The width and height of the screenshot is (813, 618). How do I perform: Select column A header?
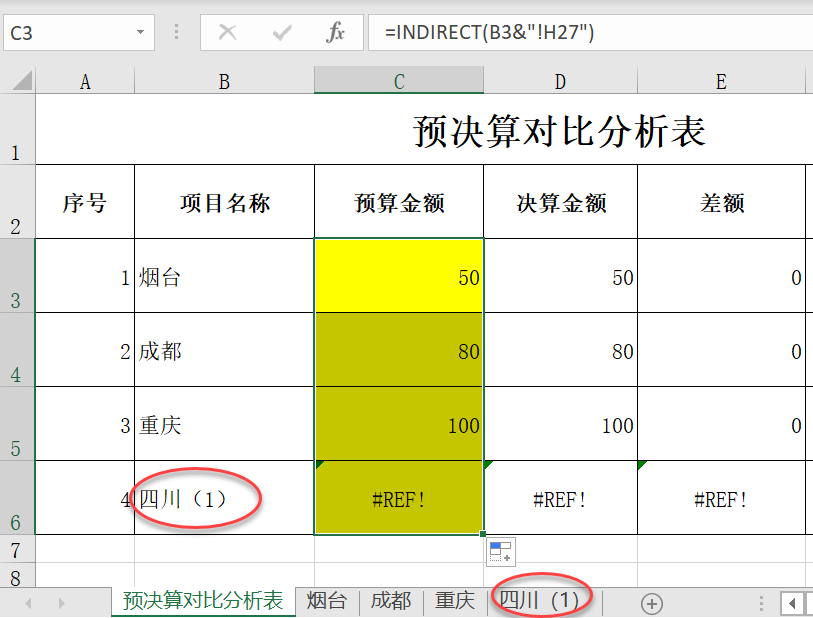point(85,81)
